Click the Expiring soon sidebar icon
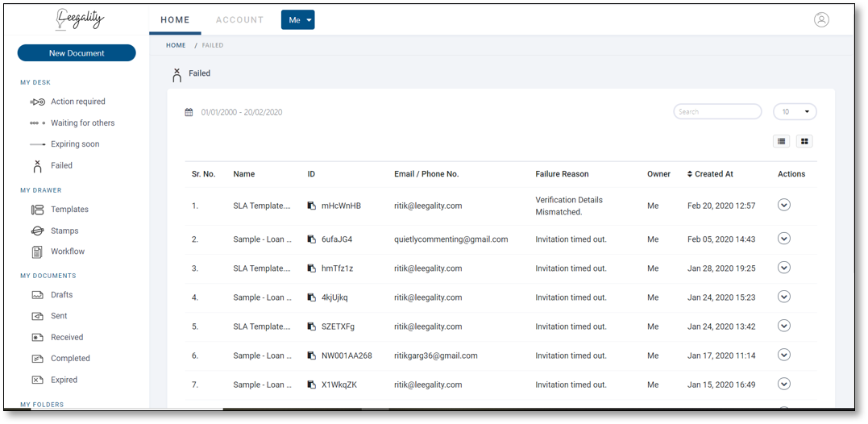 (37, 144)
